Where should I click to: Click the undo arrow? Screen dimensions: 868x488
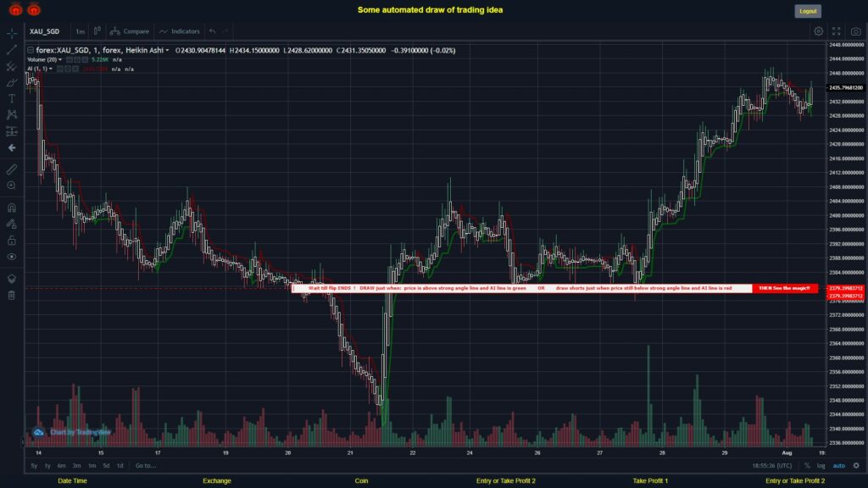pyautogui.click(x=213, y=31)
